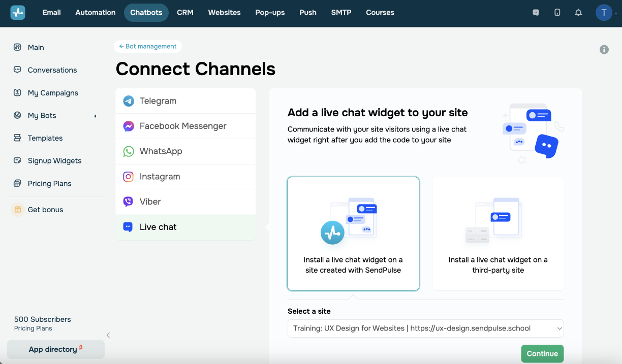Expand the My Bots submenu arrow
The width and height of the screenshot is (622, 364).
coord(95,116)
